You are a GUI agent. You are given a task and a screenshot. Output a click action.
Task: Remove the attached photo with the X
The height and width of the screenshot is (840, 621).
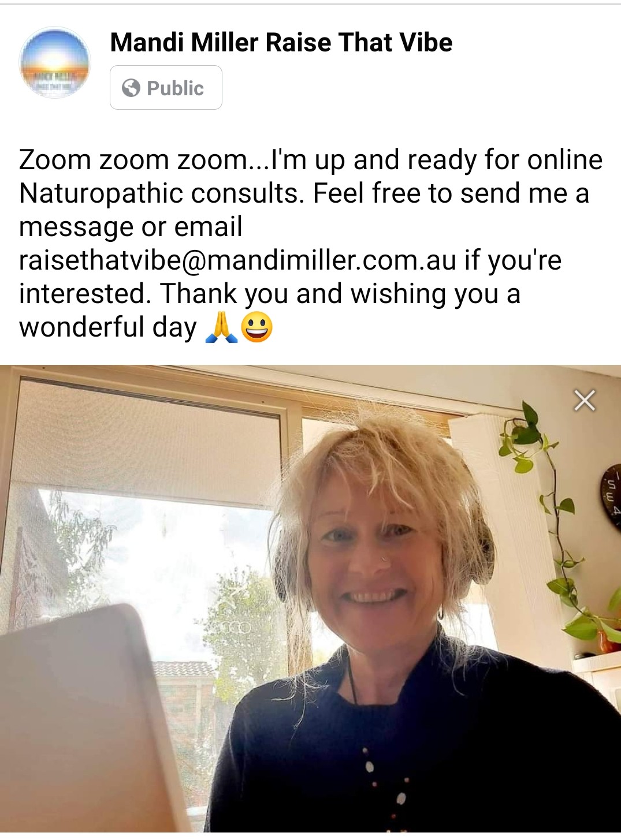(585, 400)
